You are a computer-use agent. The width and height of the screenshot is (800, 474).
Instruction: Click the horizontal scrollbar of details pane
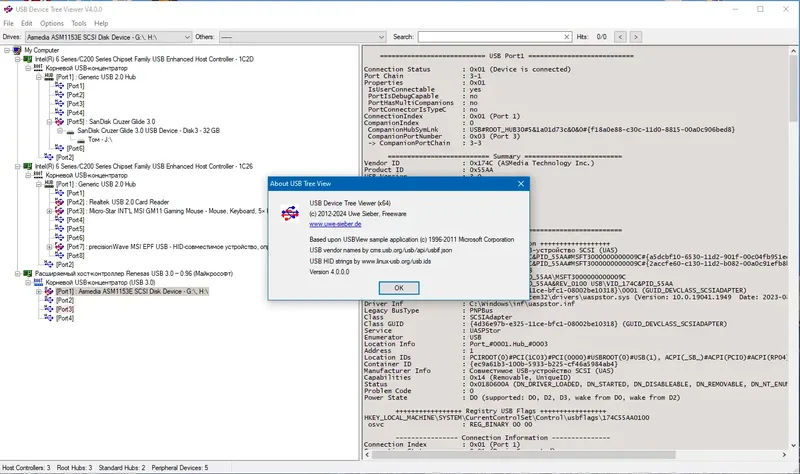coord(524,455)
